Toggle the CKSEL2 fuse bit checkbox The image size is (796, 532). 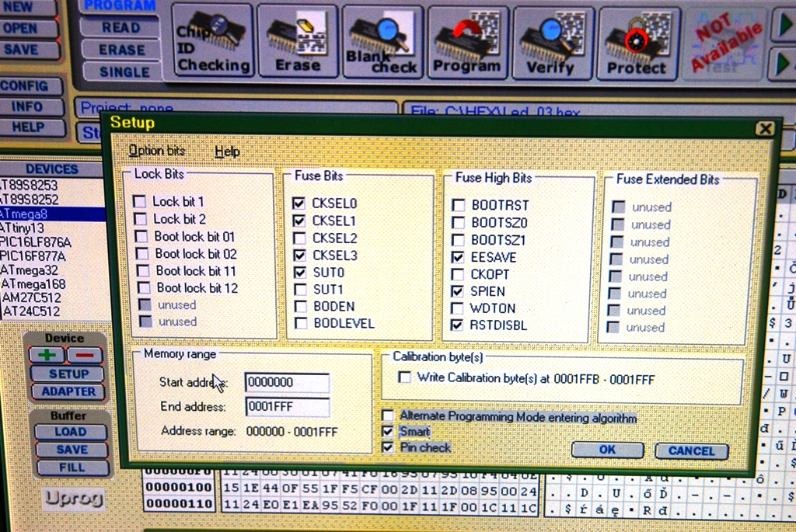coord(299,238)
